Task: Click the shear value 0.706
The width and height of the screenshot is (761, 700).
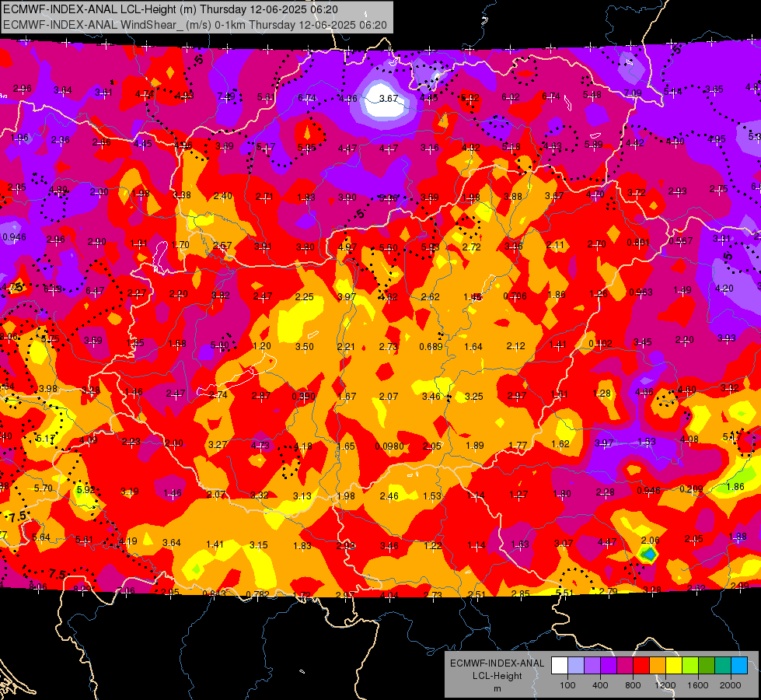Action: pyautogui.click(x=515, y=296)
